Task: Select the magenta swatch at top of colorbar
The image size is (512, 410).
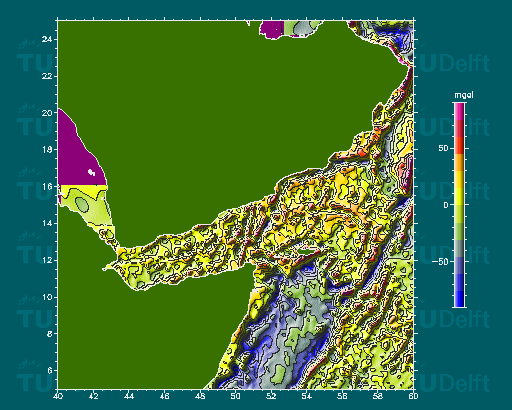Action: tap(459, 111)
